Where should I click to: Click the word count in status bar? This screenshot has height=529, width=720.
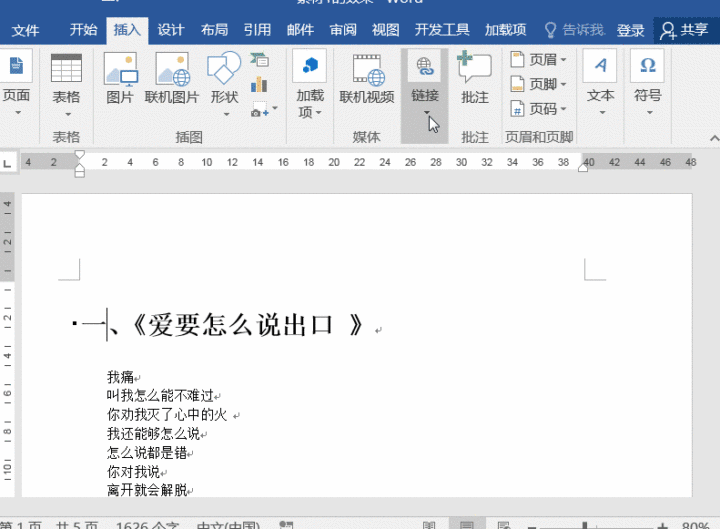coord(147,525)
